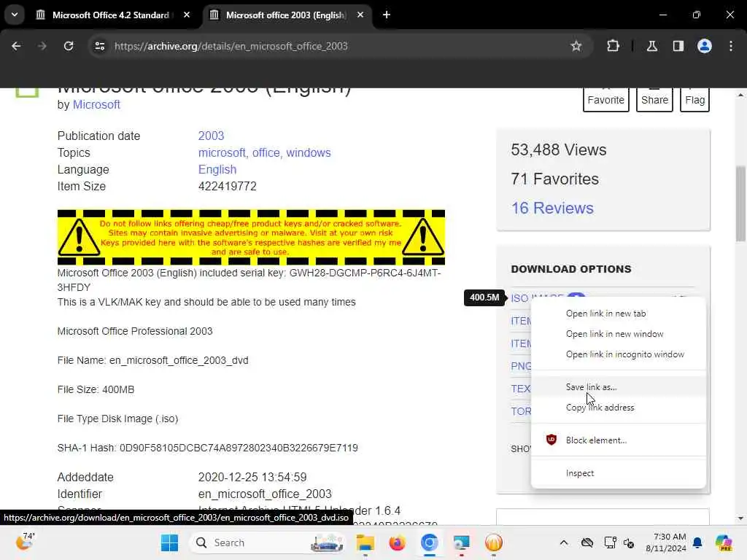Image resolution: width=747 pixels, height=560 pixels.
Task: Open the Microsoft author link
Action: pos(96,105)
